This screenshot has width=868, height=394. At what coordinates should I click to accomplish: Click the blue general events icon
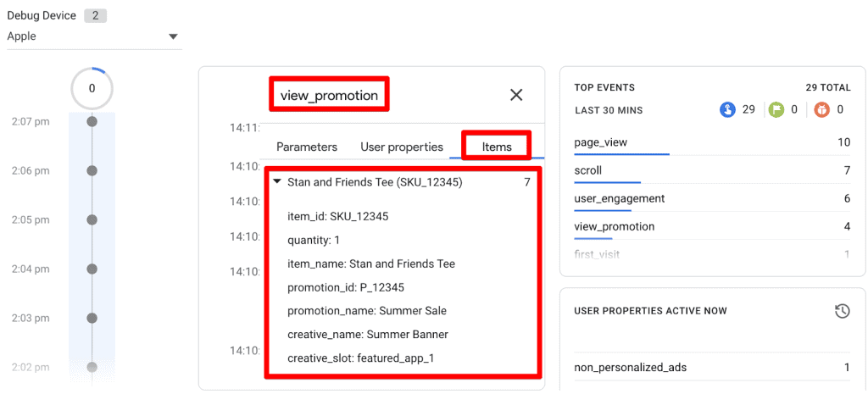[x=726, y=109]
